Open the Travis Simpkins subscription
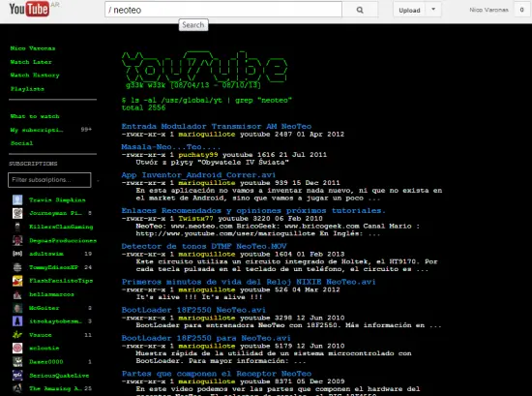 tap(57, 199)
